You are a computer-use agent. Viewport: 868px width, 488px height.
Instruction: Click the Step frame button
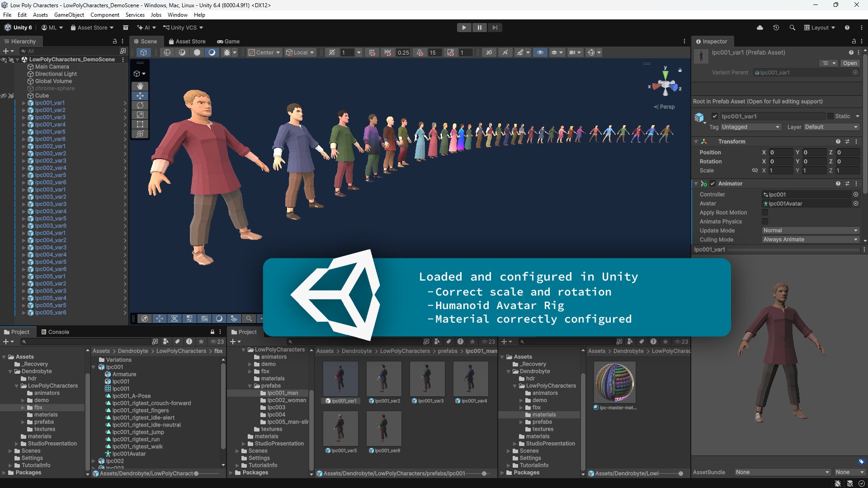[x=495, y=28]
